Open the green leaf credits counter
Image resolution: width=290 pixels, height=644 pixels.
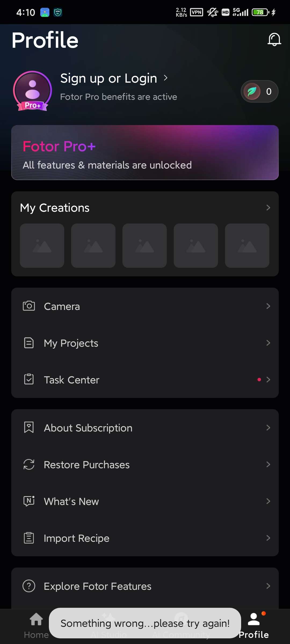pos(259,92)
